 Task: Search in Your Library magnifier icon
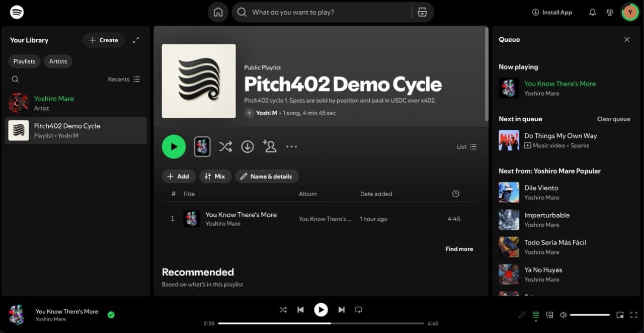15,79
